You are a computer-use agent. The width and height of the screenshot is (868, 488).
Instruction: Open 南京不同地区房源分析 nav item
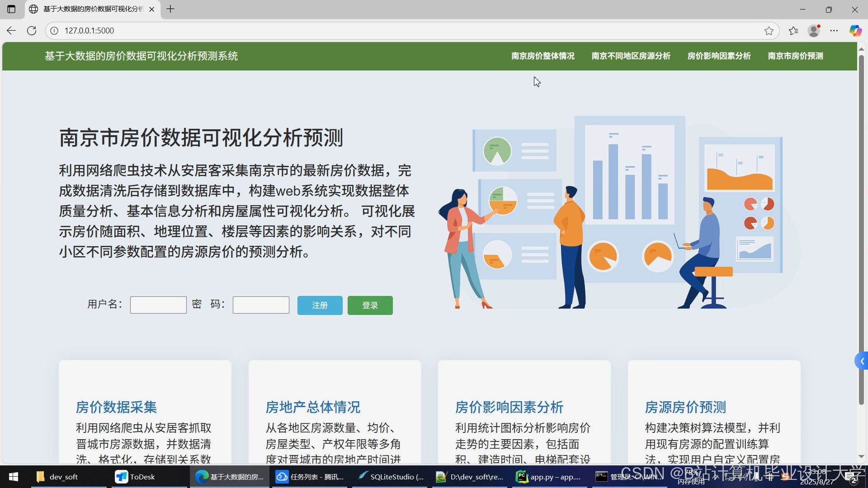[x=631, y=56]
